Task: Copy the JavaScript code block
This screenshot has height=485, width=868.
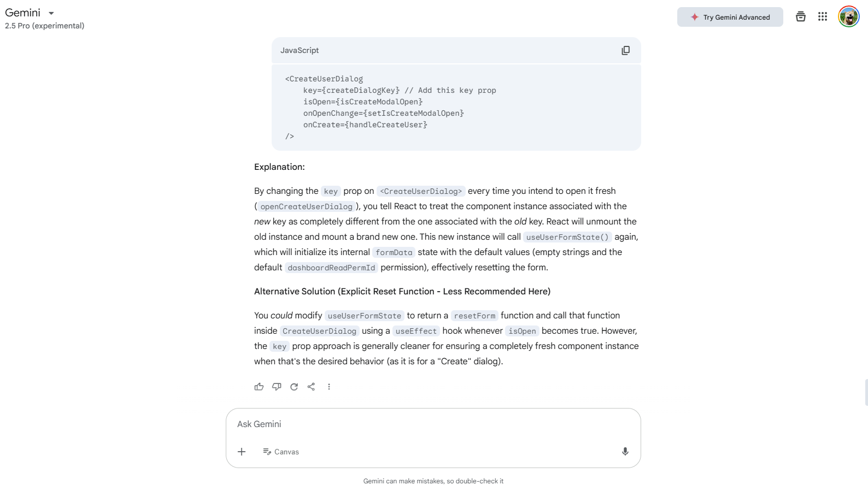Action: tap(625, 50)
